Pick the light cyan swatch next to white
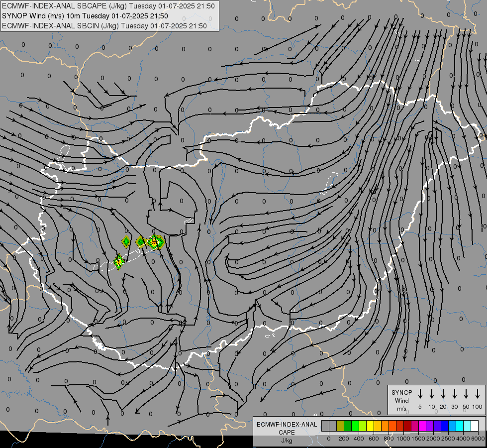This screenshot has width=487, height=448. (x=467, y=426)
